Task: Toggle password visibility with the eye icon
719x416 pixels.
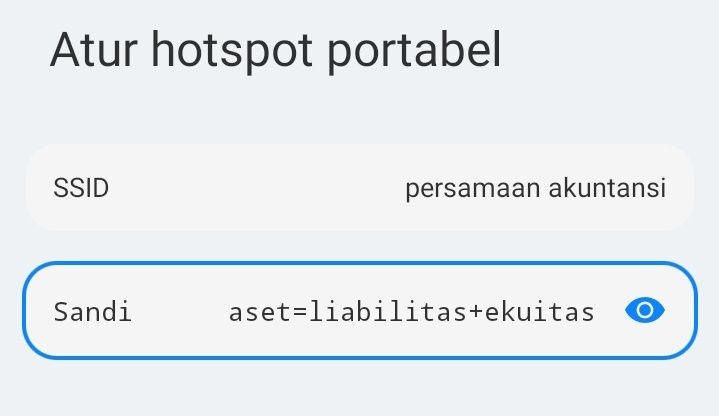Action: pyautogui.click(x=645, y=311)
